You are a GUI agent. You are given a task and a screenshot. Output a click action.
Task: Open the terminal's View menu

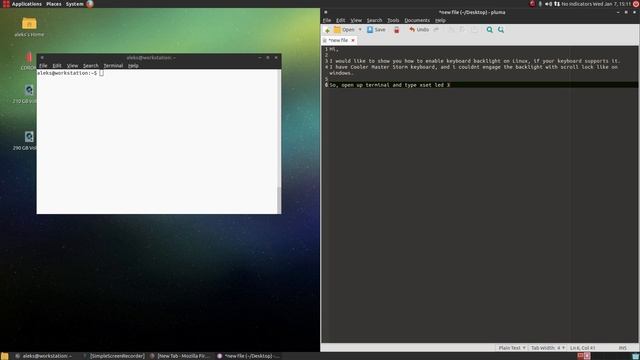click(x=72, y=65)
